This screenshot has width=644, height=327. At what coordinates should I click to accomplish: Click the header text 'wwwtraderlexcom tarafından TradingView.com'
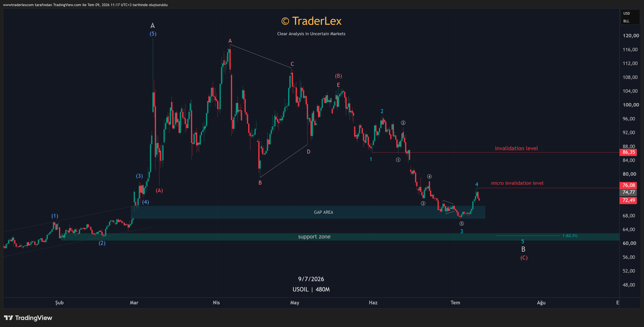(x=42, y=5)
